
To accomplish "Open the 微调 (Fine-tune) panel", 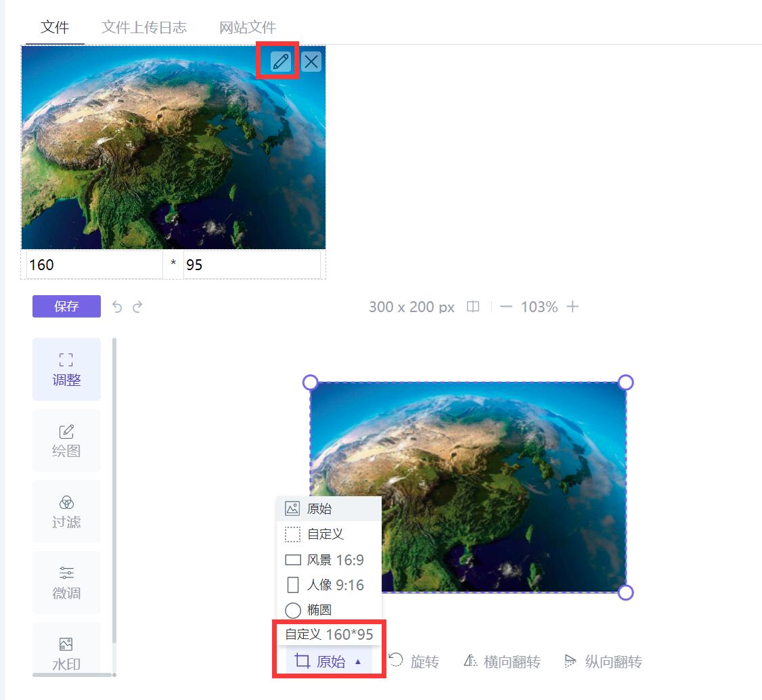I will point(66,582).
